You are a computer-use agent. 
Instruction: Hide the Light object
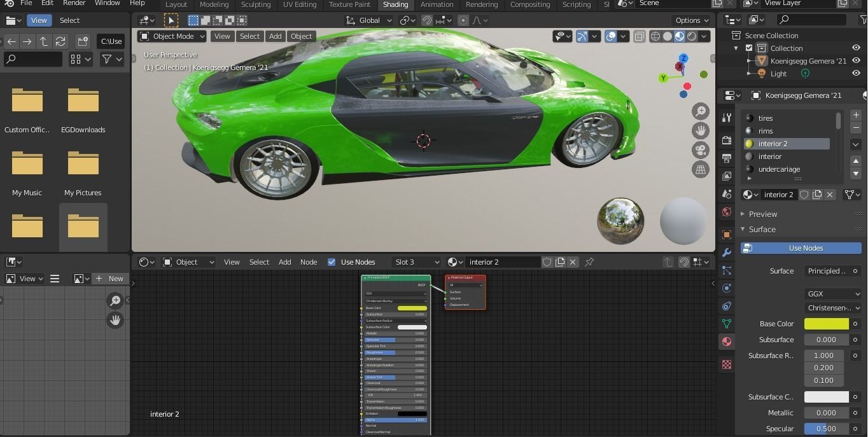pyautogui.click(x=857, y=74)
